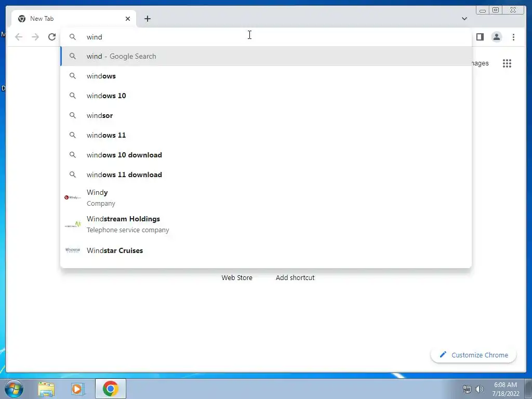Minimize the Chrome window
The image size is (532, 399).
point(483,10)
